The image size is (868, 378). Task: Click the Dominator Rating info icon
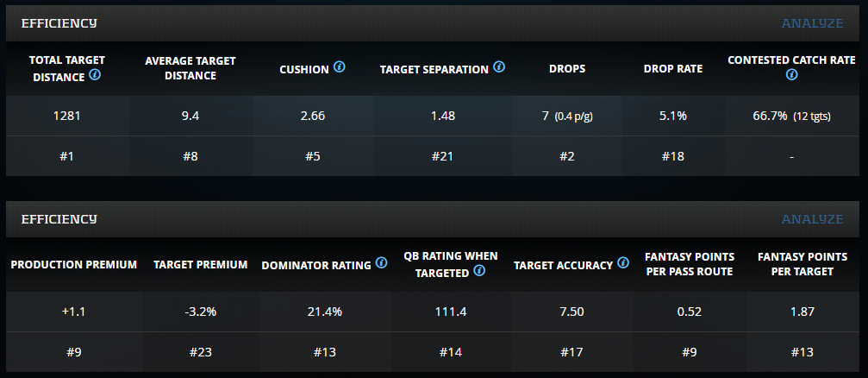(379, 264)
